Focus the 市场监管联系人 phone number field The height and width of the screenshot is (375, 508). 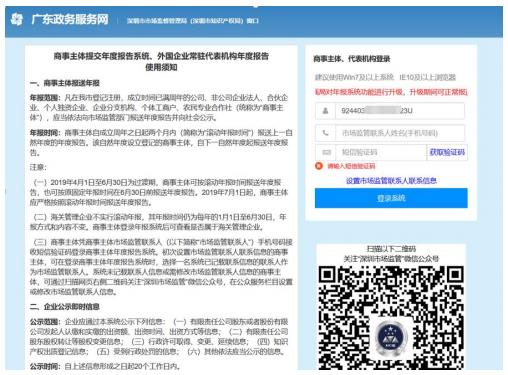[x=390, y=133]
